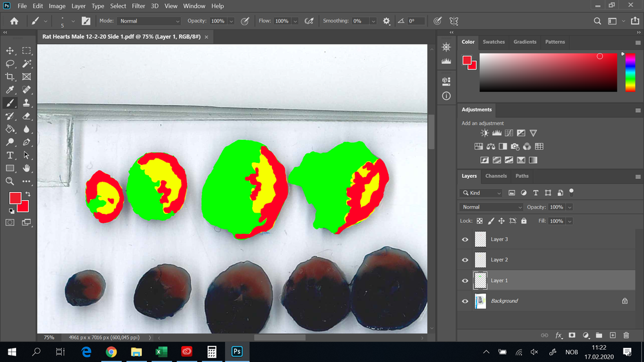Select the Clone Stamp tool
Viewport: 644px width, 362px height.
pos(26,102)
